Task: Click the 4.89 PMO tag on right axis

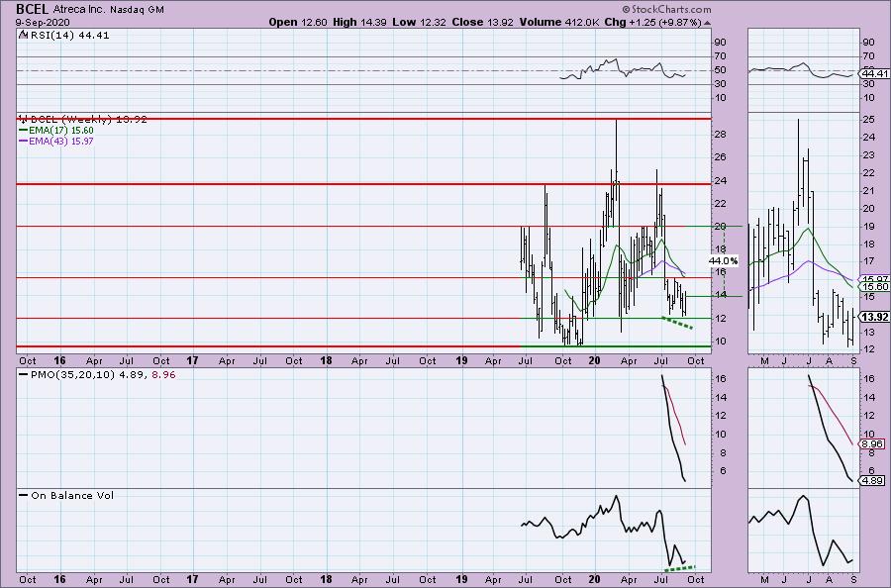Action: (871, 480)
